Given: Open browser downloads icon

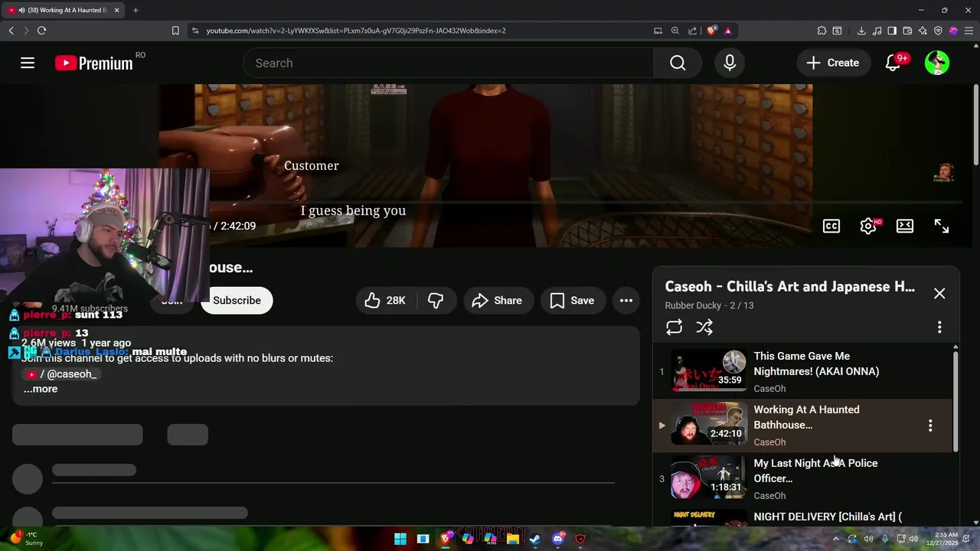Looking at the screenshot, I should click(x=861, y=31).
